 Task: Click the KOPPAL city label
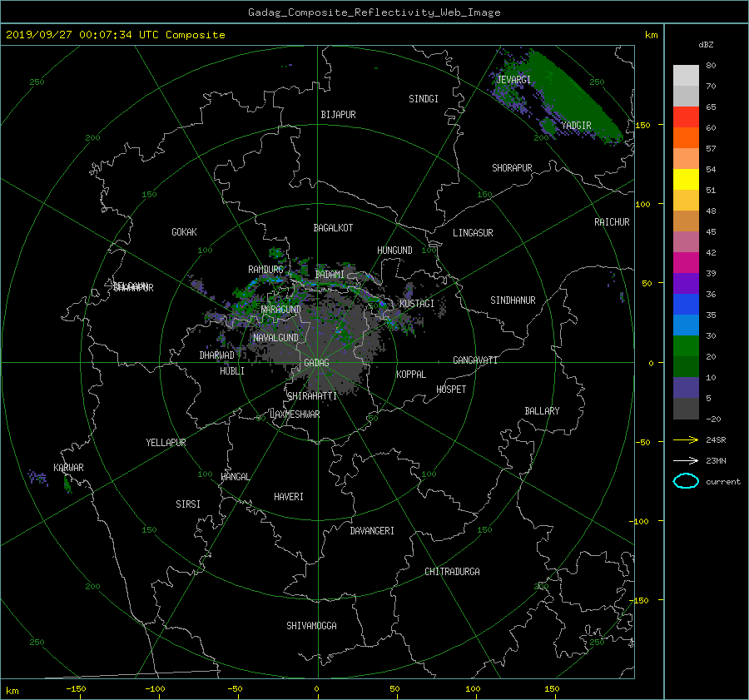411,374
